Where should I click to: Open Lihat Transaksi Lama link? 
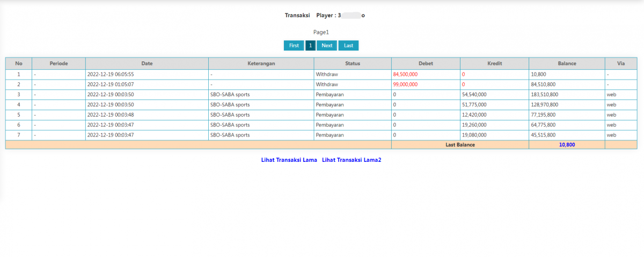289,160
